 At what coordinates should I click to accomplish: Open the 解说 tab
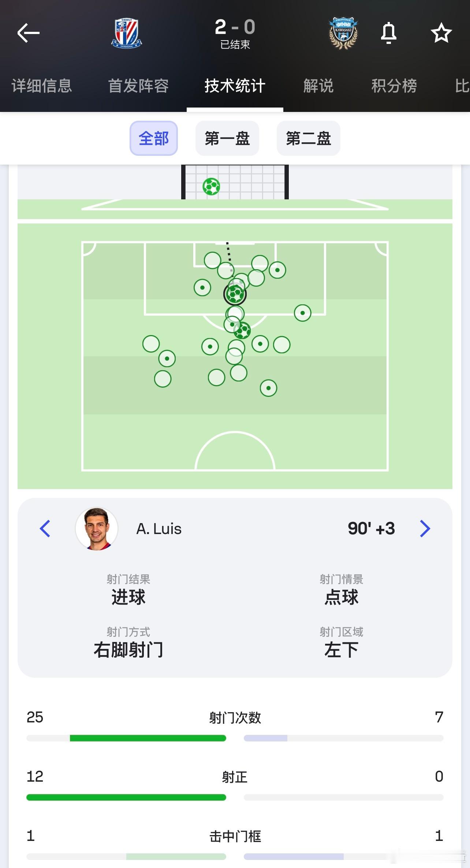click(318, 86)
